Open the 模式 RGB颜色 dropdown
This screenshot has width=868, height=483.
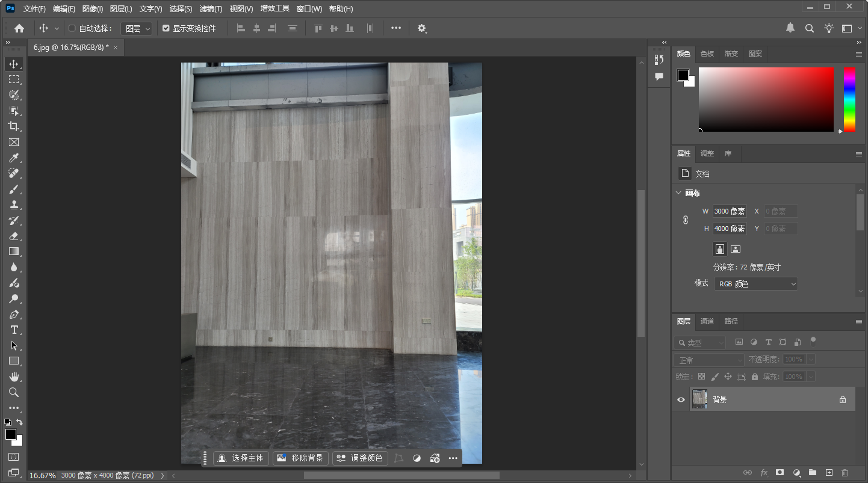pos(755,283)
